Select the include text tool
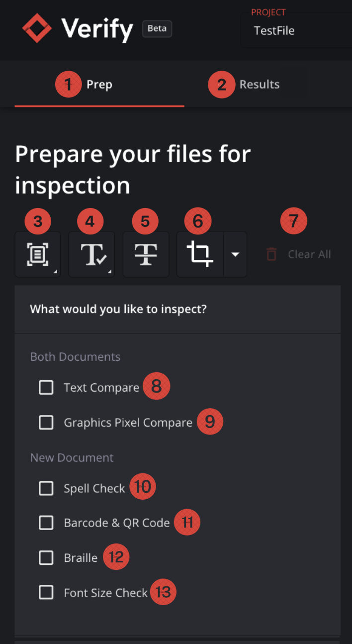Viewport: 352px width, 644px height. (91, 254)
